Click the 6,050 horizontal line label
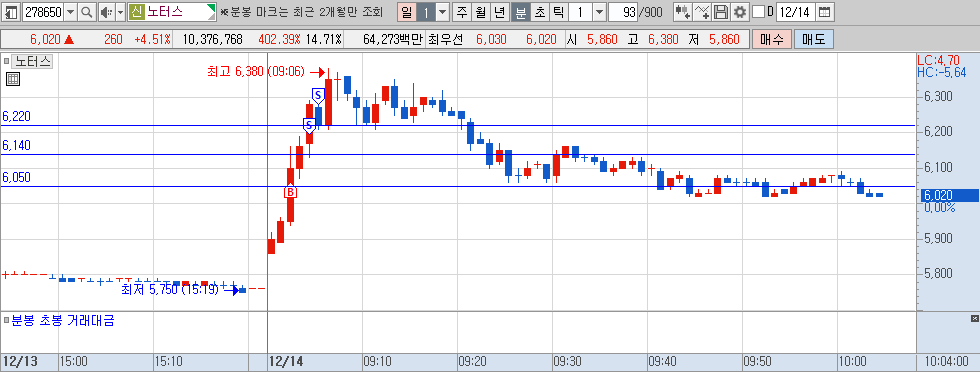Viewport: 980px width, 372px height. coord(16,178)
